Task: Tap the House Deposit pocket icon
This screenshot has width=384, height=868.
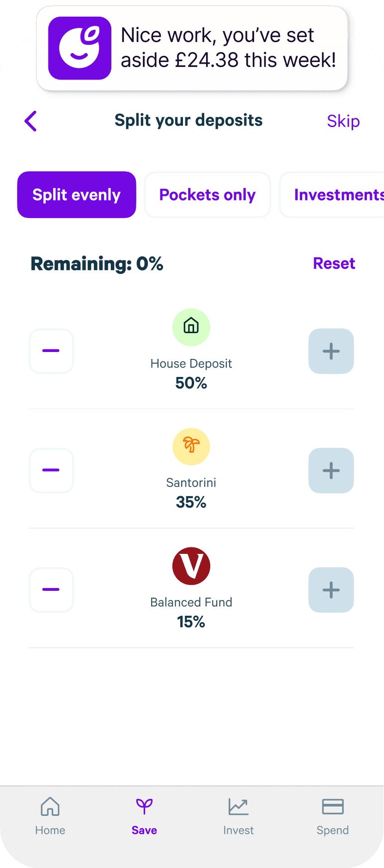Action: (x=191, y=327)
